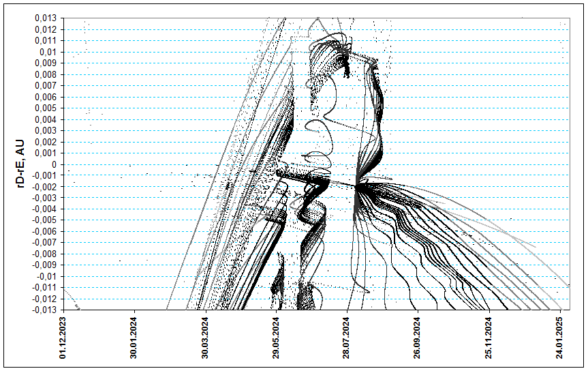The width and height of the screenshot is (588, 371).
Task: Select the y-axis label 0,011
Action: point(46,40)
